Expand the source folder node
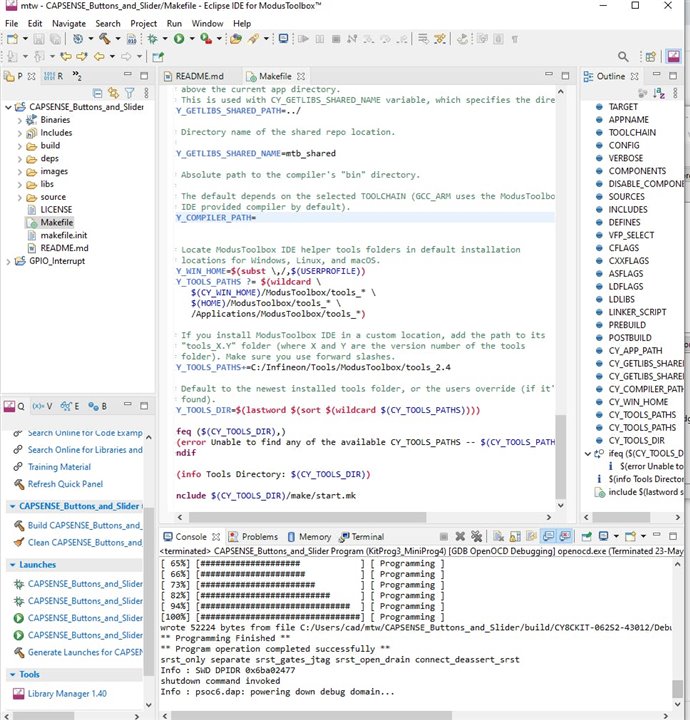Screen dimensions: 690x720 [18, 197]
